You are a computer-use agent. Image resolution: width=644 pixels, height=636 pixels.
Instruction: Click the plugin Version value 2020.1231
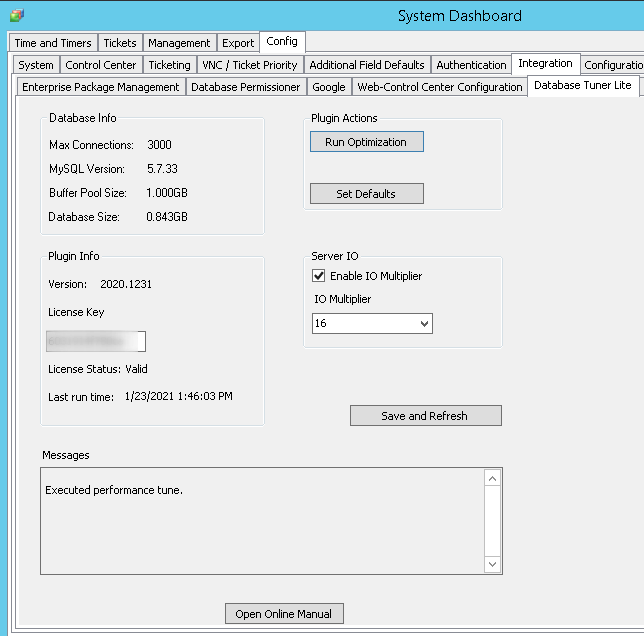[126, 284]
